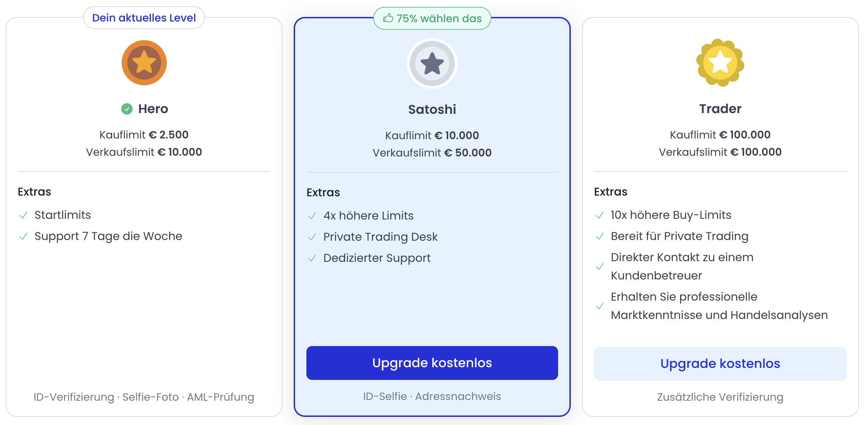Click the Hero plan name

point(153,109)
